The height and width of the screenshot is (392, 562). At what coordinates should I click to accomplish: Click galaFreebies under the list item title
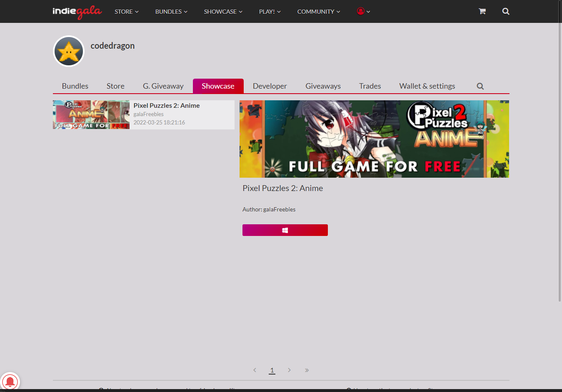click(x=148, y=114)
